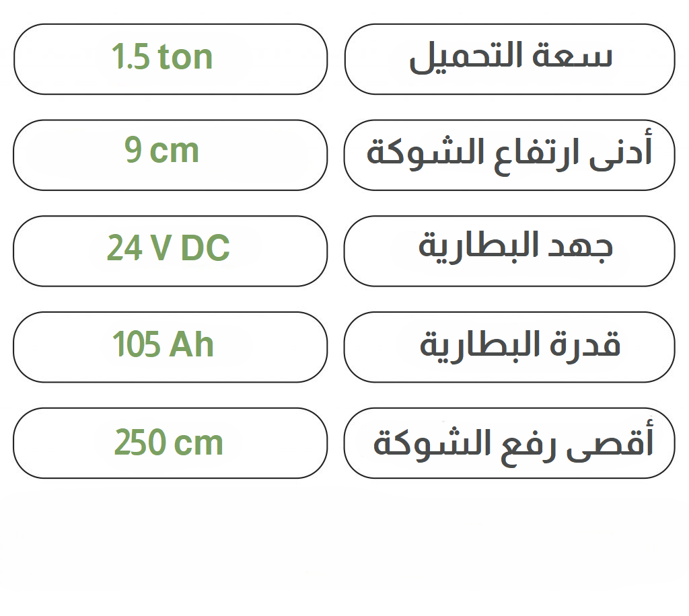Click the 250 cm value pill
689x616 pixels.
[170, 443]
